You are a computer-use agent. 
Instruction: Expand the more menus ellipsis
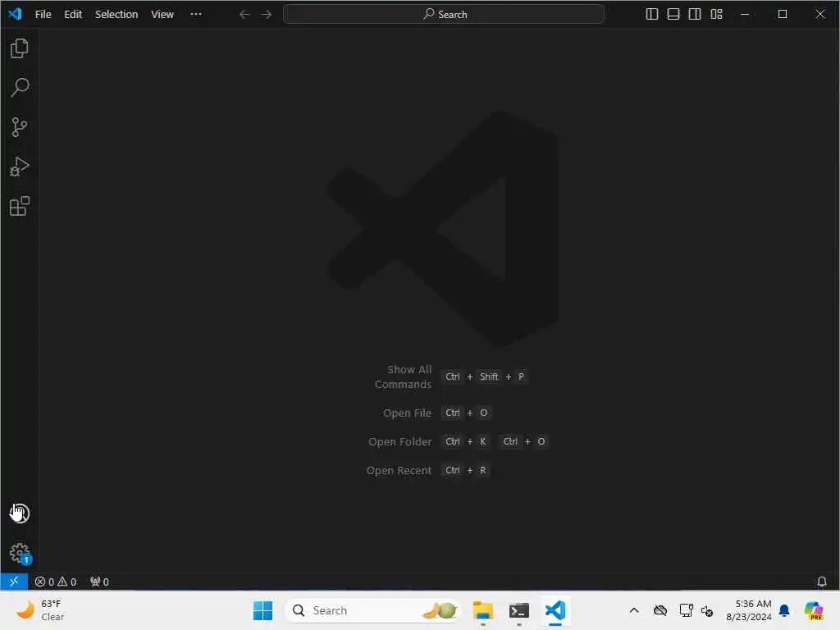pyautogui.click(x=196, y=15)
